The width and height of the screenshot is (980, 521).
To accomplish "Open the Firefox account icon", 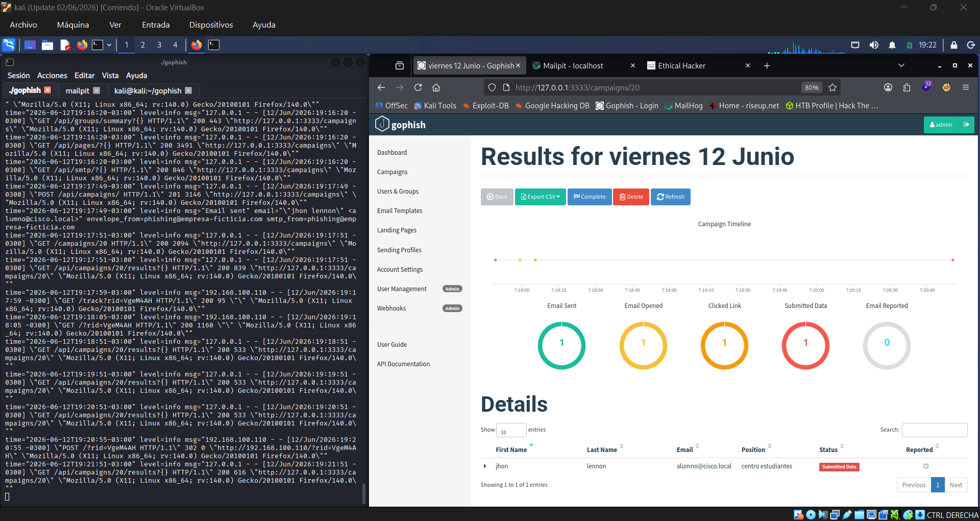I will pyautogui.click(x=888, y=87).
